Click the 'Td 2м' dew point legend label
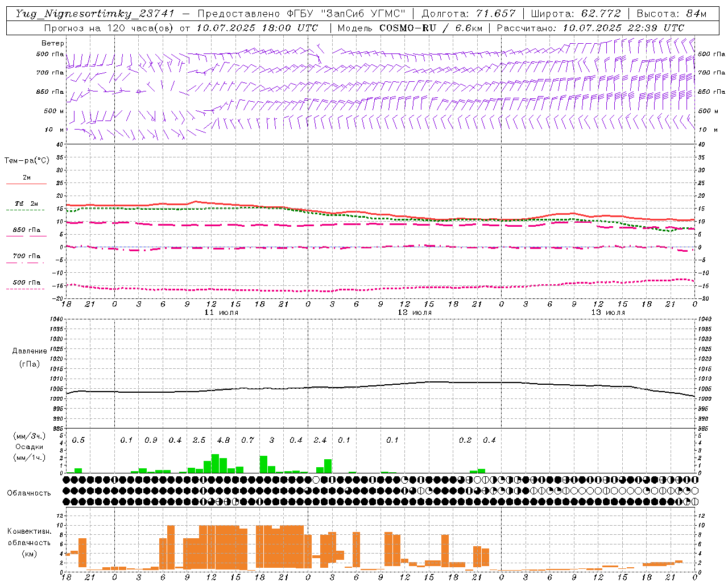This screenshot has width=728, height=582. click(x=27, y=203)
